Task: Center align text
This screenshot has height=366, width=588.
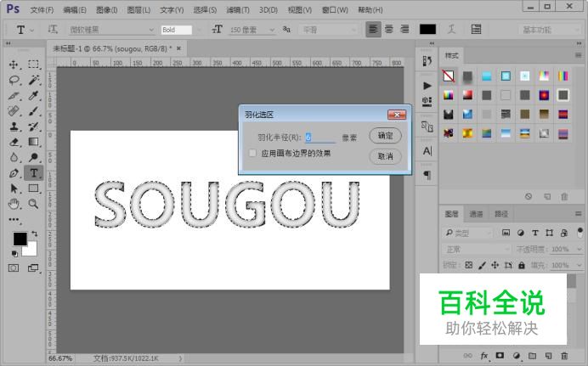Action: click(389, 29)
